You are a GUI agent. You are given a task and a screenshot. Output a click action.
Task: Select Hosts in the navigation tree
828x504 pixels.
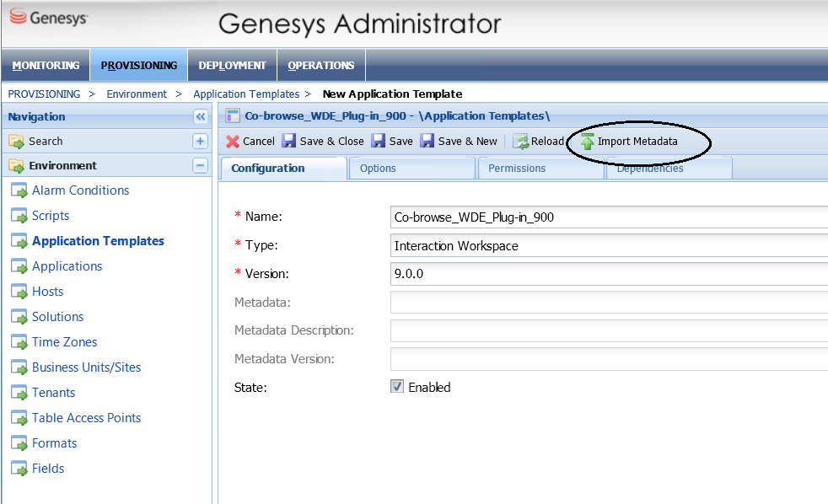coord(47,292)
